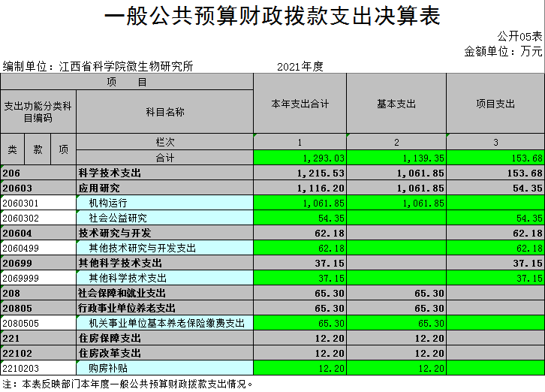Select the 栏次 cell

tap(164, 142)
